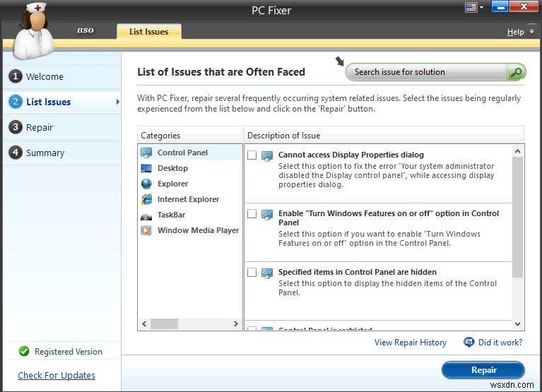Screen dimensions: 542x392
Task: Check Enable Turn Windows Features option
Action: pyautogui.click(x=252, y=214)
